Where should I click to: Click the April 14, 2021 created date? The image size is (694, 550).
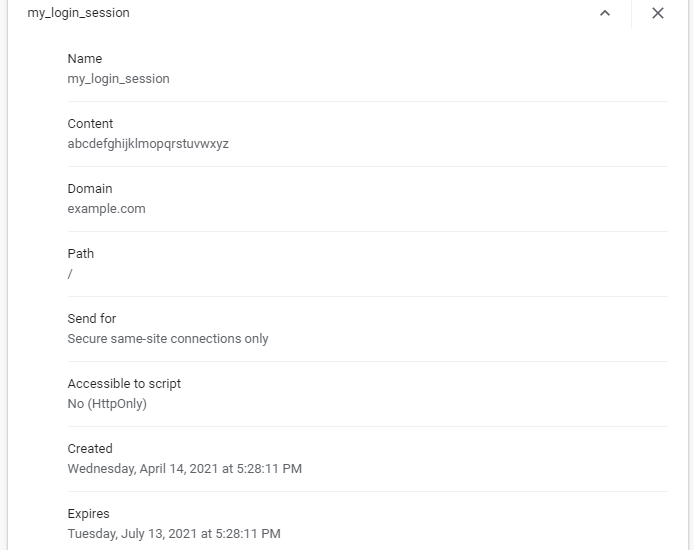pyautogui.click(x=185, y=469)
